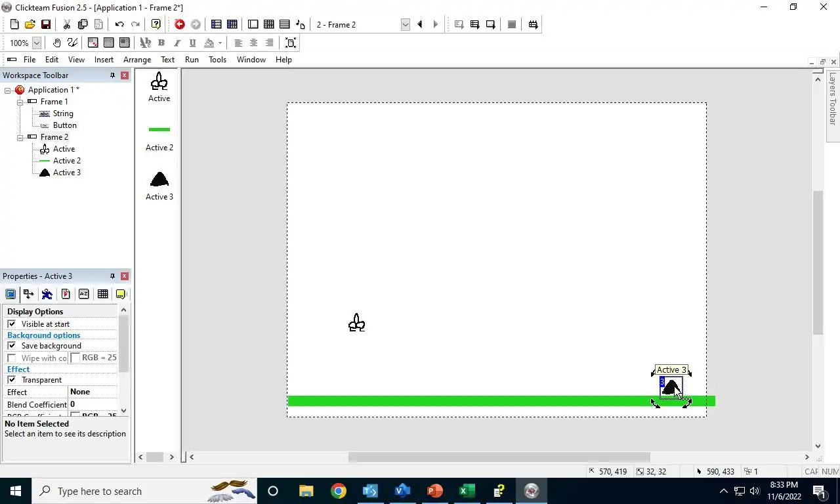Click the Open folder toolbar icon
840x504 pixels.
tap(30, 24)
